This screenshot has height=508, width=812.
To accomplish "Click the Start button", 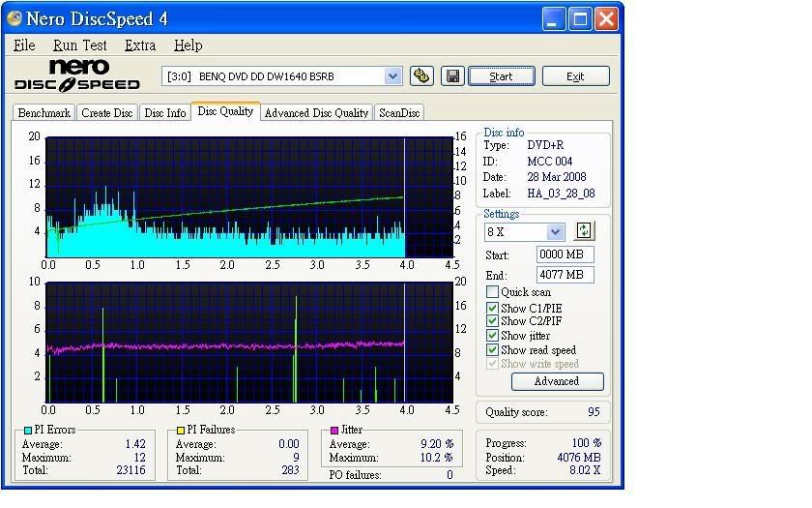I will [x=502, y=76].
